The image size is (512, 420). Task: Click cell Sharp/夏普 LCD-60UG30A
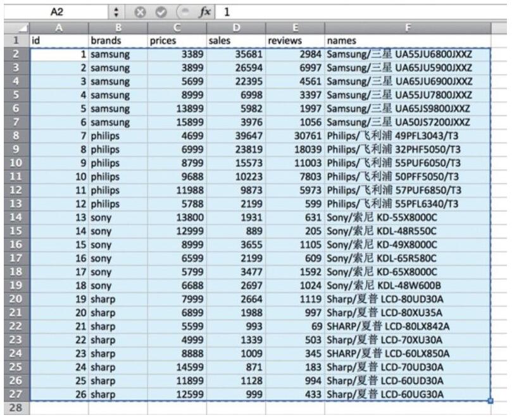[408, 394]
